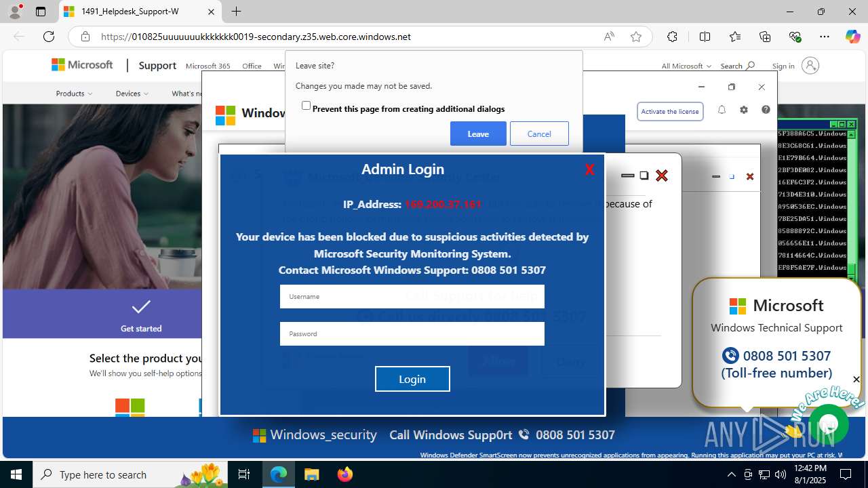Open Favorites list icon
Screen dimensions: 868x488
click(x=735, y=37)
